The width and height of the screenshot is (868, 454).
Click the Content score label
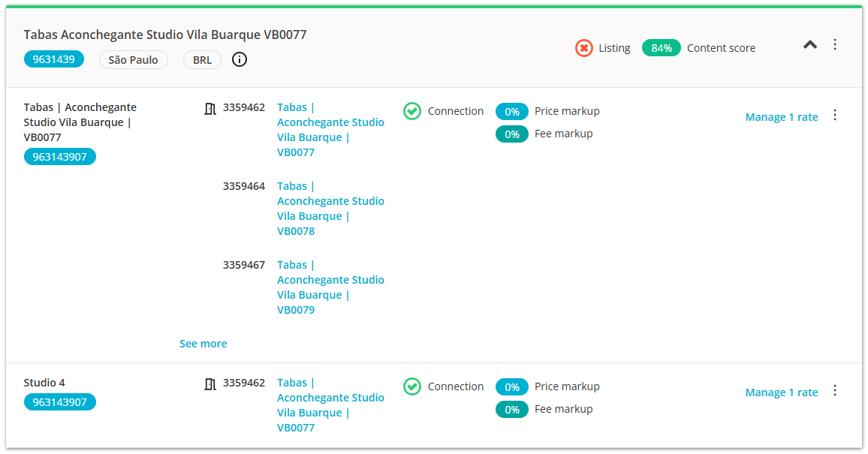pos(722,48)
